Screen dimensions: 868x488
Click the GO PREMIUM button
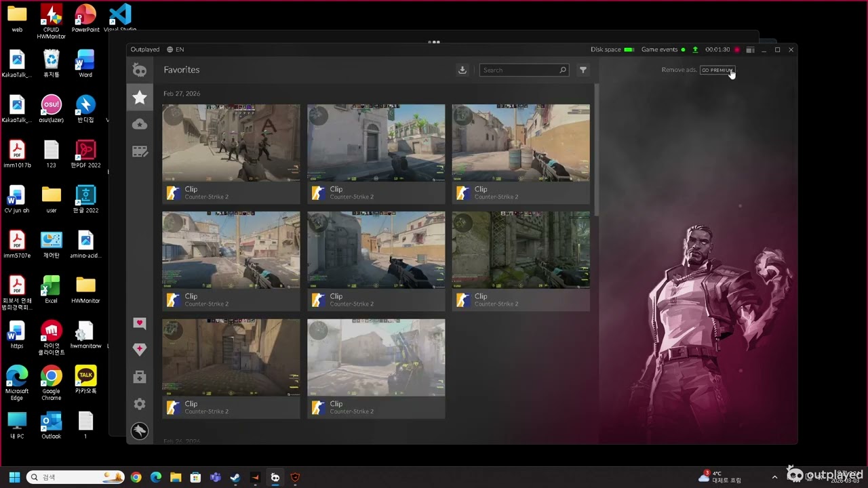(717, 70)
